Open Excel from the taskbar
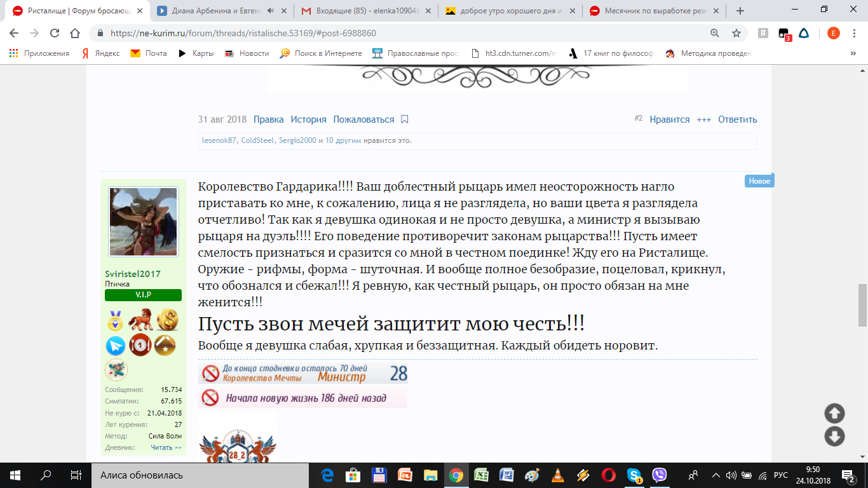This screenshot has height=488, width=868. click(x=481, y=475)
